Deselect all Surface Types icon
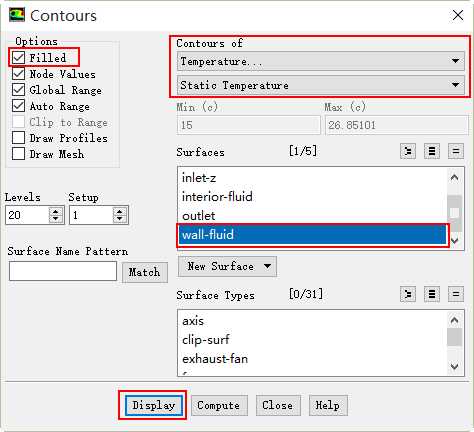474x432 pixels. click(x=456, y=294)
